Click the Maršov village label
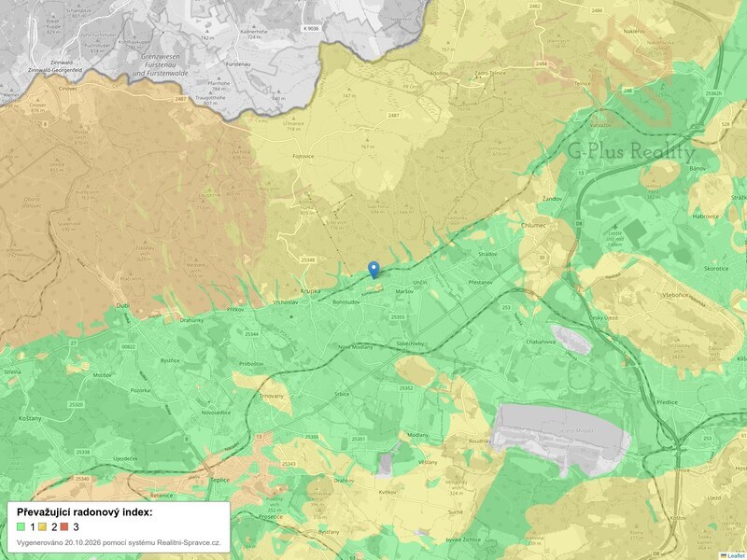This screenshot has width=747, height=560. [405, 291]
